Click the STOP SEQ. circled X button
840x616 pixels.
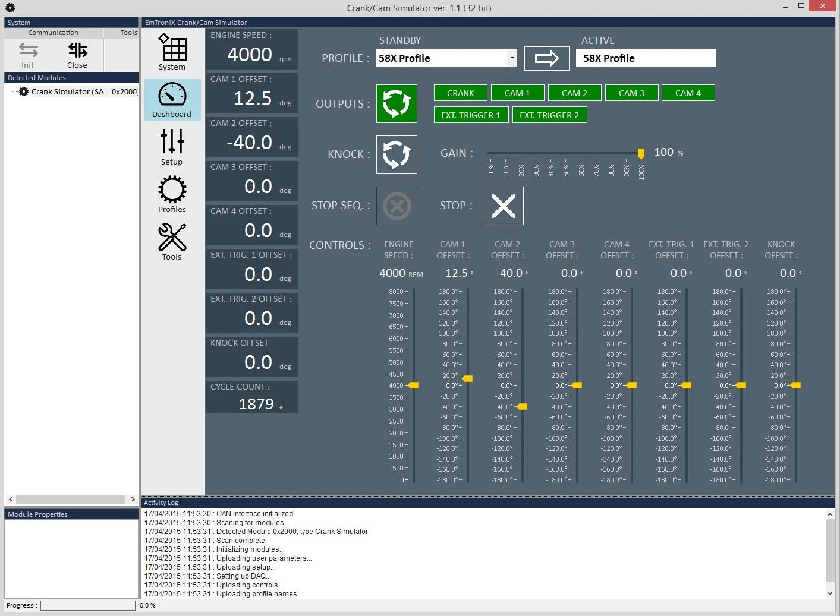(x=397, y=206)
